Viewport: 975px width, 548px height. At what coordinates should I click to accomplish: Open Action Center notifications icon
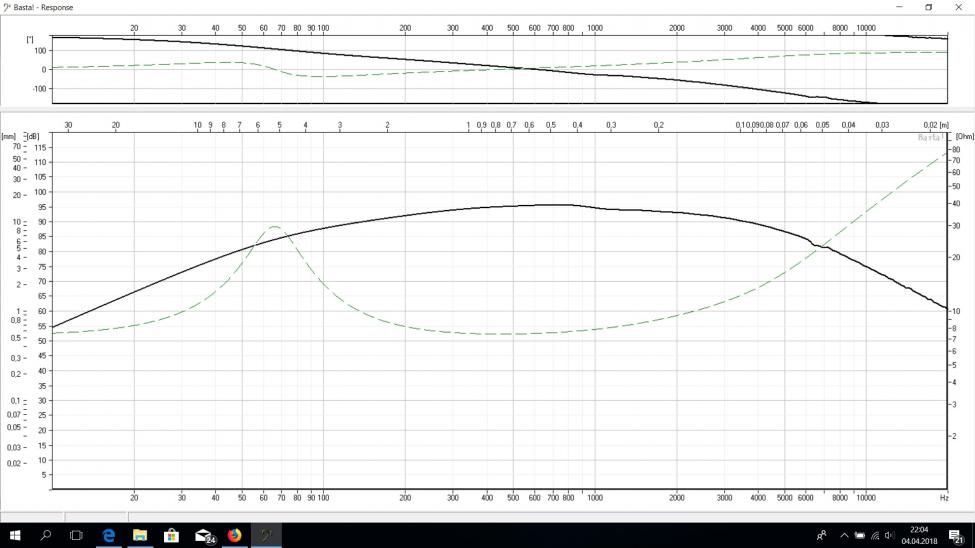tap(956, 536)
